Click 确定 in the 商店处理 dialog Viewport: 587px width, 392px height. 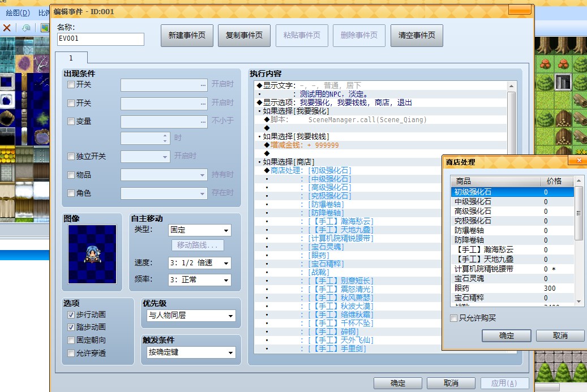tap(506, 335)
